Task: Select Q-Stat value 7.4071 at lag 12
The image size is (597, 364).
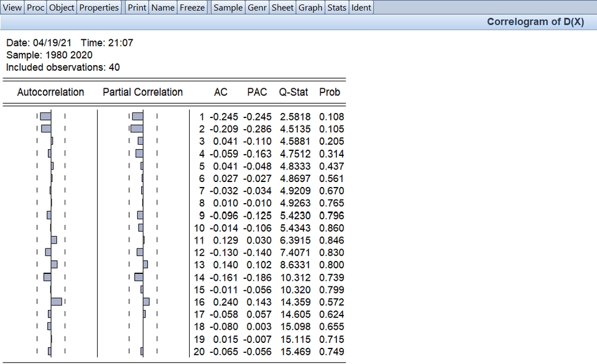Action: pos(295,253)
